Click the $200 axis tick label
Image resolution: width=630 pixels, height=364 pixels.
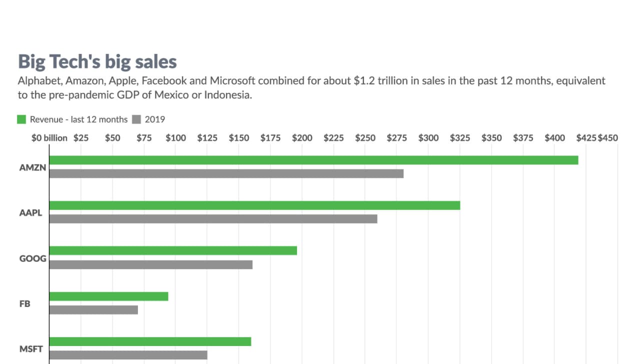(302, 138)
